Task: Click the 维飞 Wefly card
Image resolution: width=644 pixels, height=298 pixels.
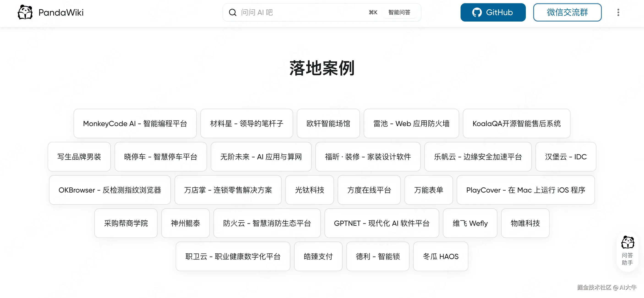Action: click(470, 223)
